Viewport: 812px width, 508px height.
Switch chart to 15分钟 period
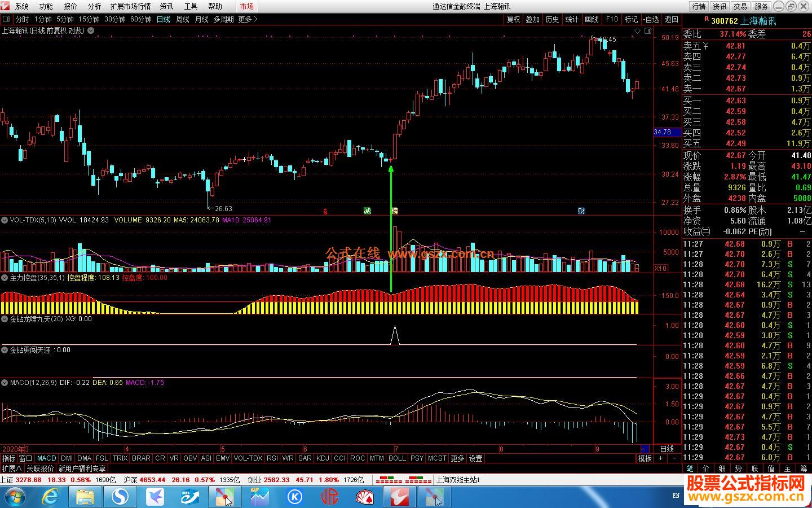coord(89,19)
